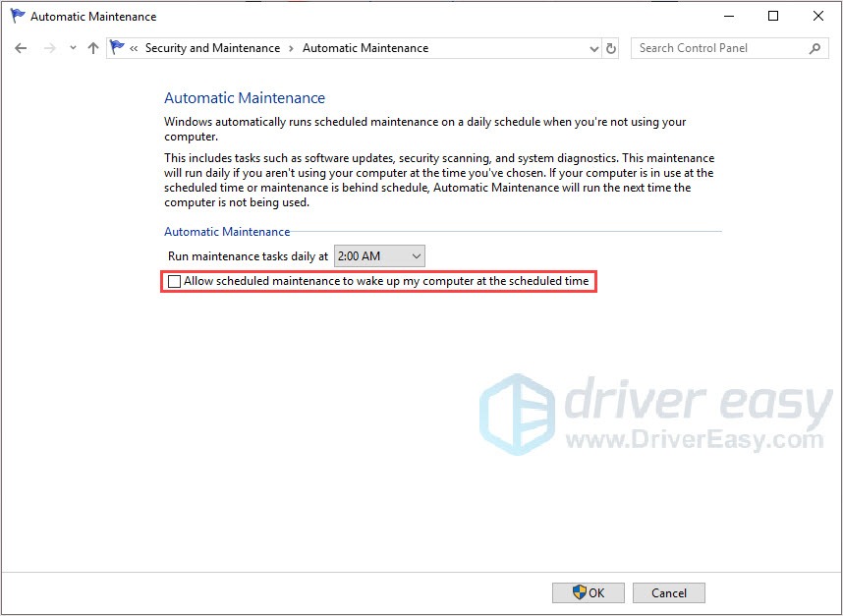
Task: Go back using the Back arrow
Action: point(21,48)
